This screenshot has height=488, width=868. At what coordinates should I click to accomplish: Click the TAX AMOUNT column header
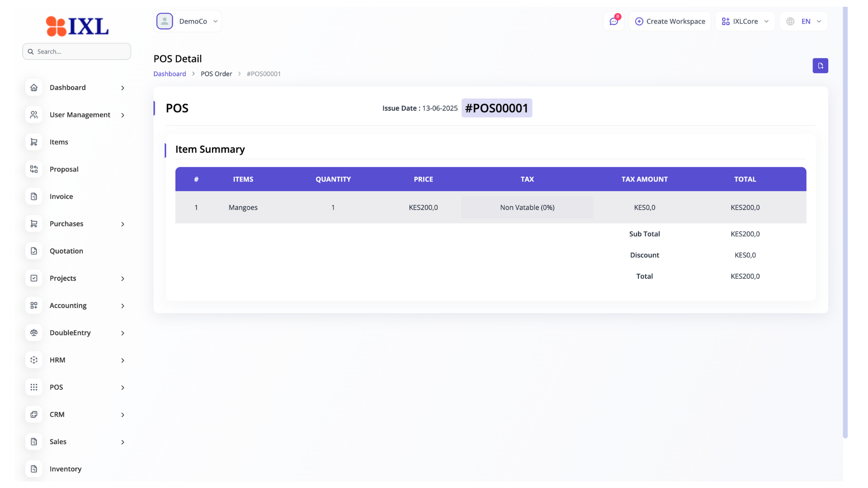644,179
